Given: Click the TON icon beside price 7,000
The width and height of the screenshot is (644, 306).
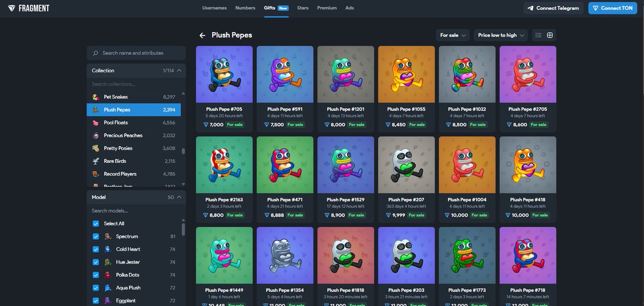Looking at the screenshot, I should (x=206, y=125).
